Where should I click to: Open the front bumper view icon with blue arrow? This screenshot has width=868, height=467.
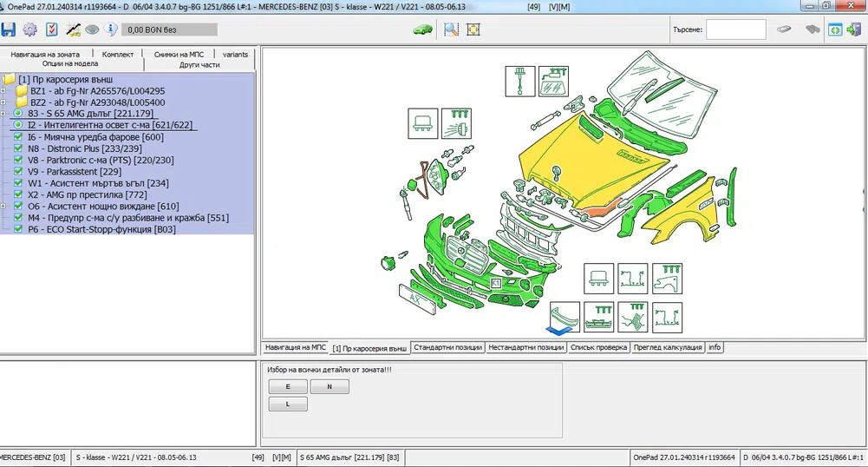coord(565,318)
